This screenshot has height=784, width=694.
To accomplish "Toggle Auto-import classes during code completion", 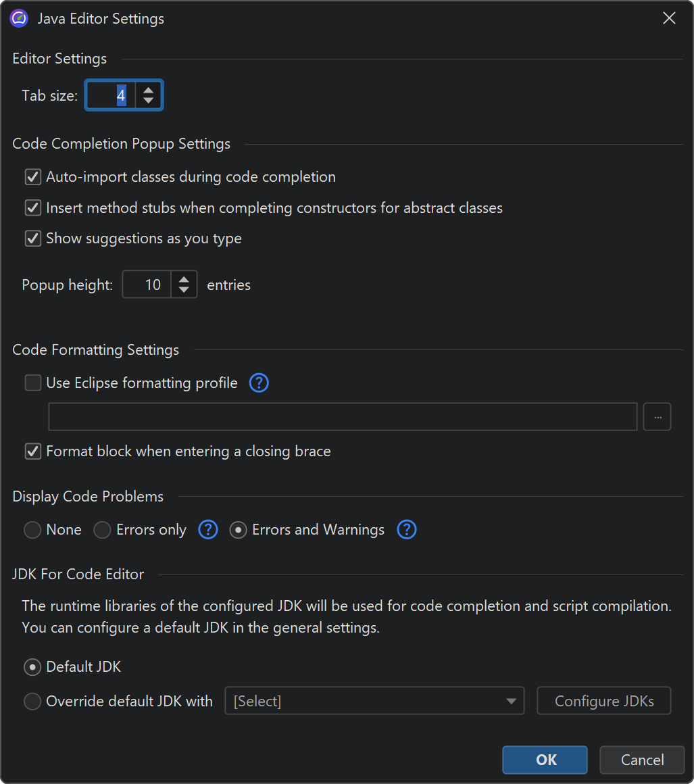I will click(x=33, y=177).
